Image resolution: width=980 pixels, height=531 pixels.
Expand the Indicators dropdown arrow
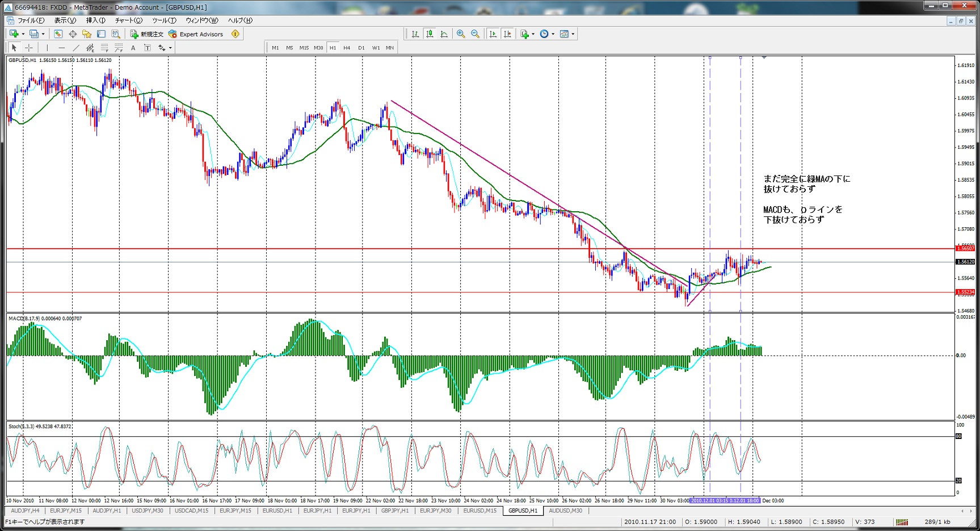pyautogui.click(x=533, y=34)
